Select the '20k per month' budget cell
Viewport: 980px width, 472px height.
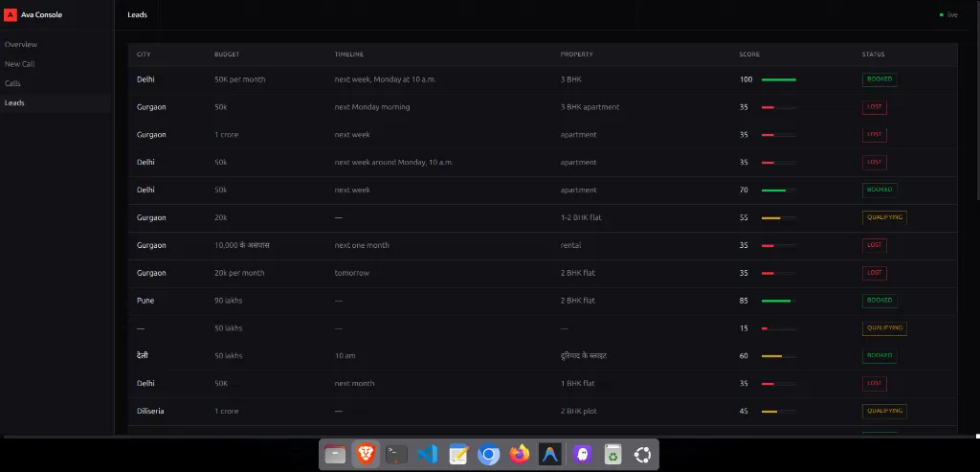(239, 273)
